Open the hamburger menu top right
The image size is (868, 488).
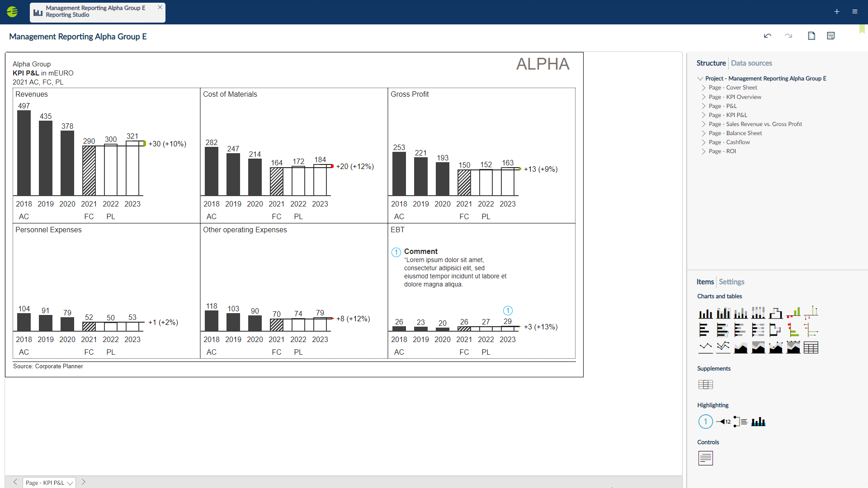tap(855, 11)
